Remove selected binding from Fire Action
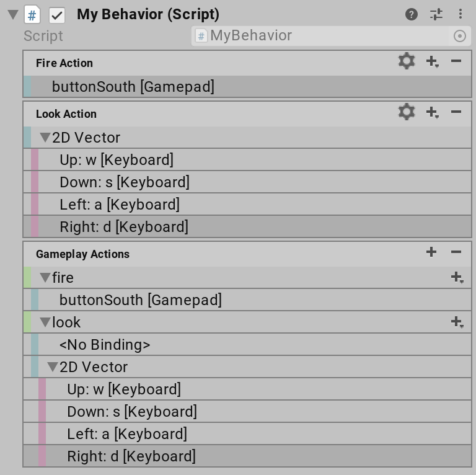Screen dimensions: 476x475 (x=456, y=61)
